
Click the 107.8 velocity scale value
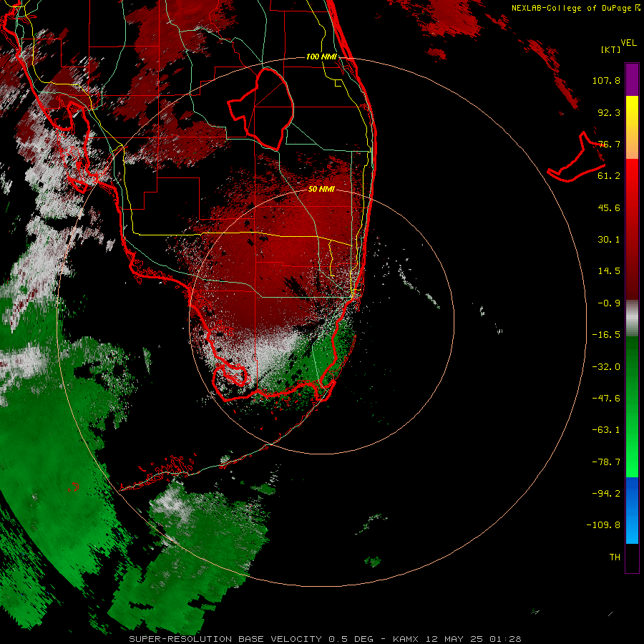pyautogui.click(x=606, y=80)
